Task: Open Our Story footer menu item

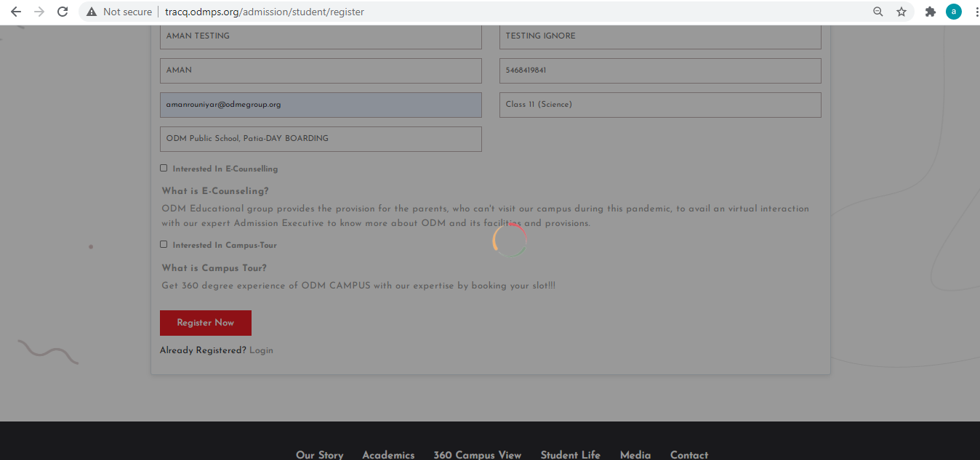Action: 319,454
